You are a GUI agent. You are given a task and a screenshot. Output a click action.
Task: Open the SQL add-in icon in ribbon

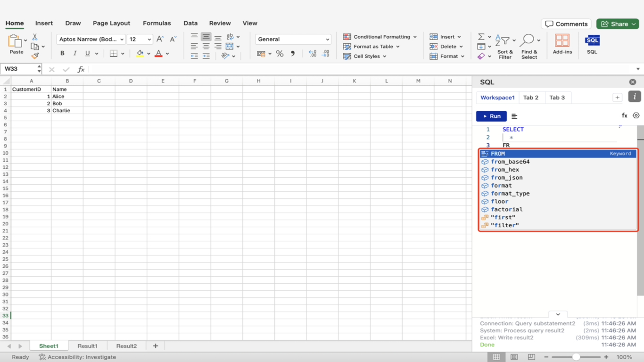pos(592,41)
